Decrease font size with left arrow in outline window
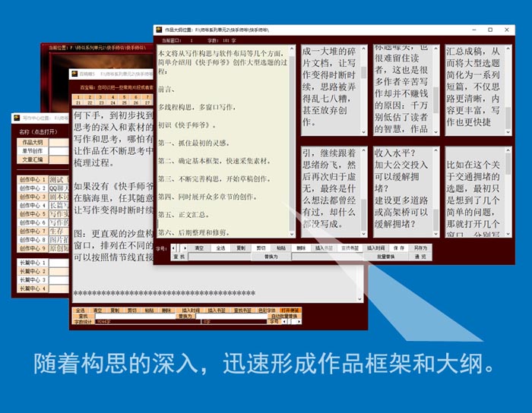The width and height of the screenshot is (532, 413). click(173, 248)
